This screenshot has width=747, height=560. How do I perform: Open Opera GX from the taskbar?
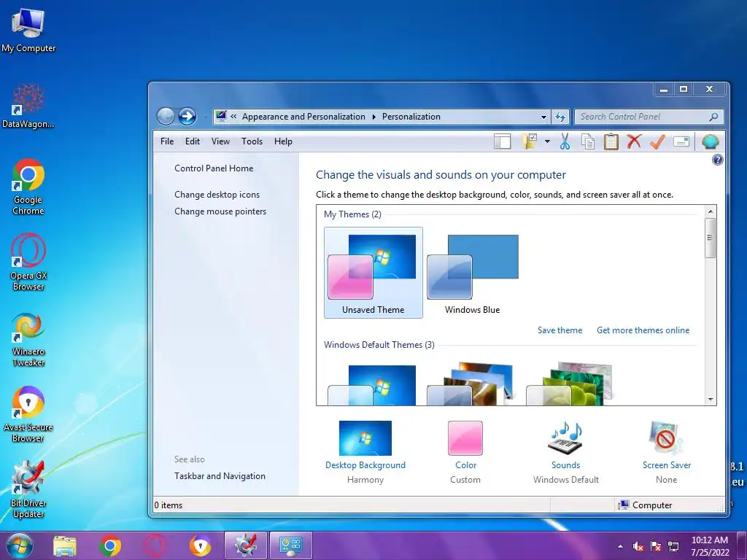pyautogui.click(x=155, y=546)
